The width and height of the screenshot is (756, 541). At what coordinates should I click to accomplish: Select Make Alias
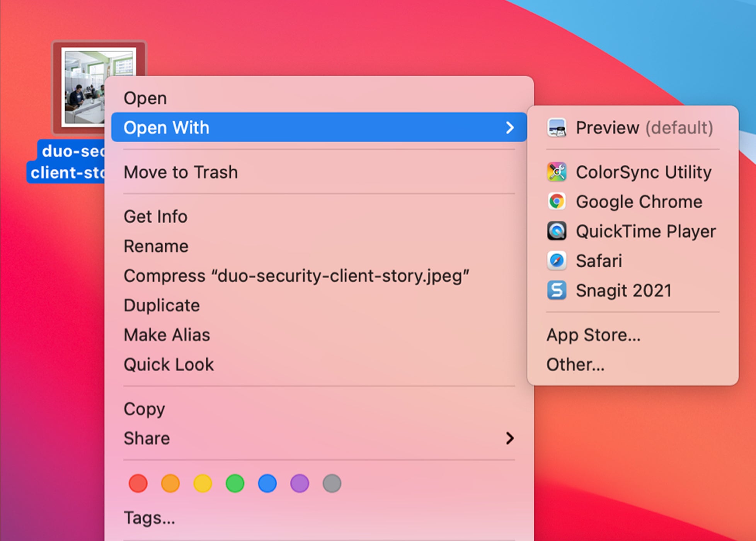[319, 335]
